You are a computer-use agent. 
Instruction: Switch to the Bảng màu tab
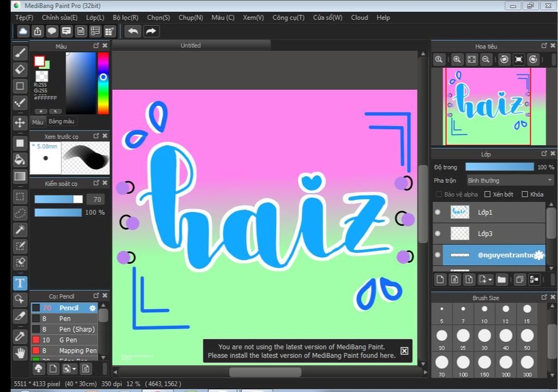coord(62,122)
